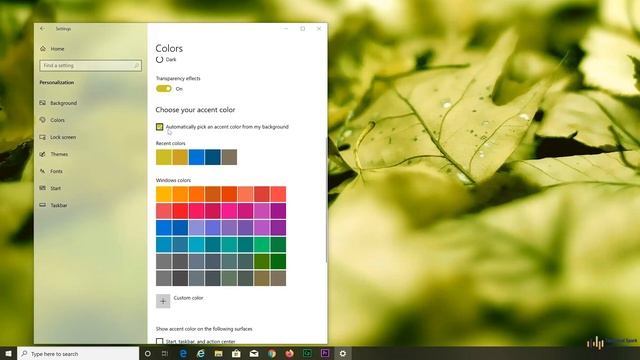640x360 pixels.
Task: Click the magnifier icon in Find a setting
Action: (136, 65)
